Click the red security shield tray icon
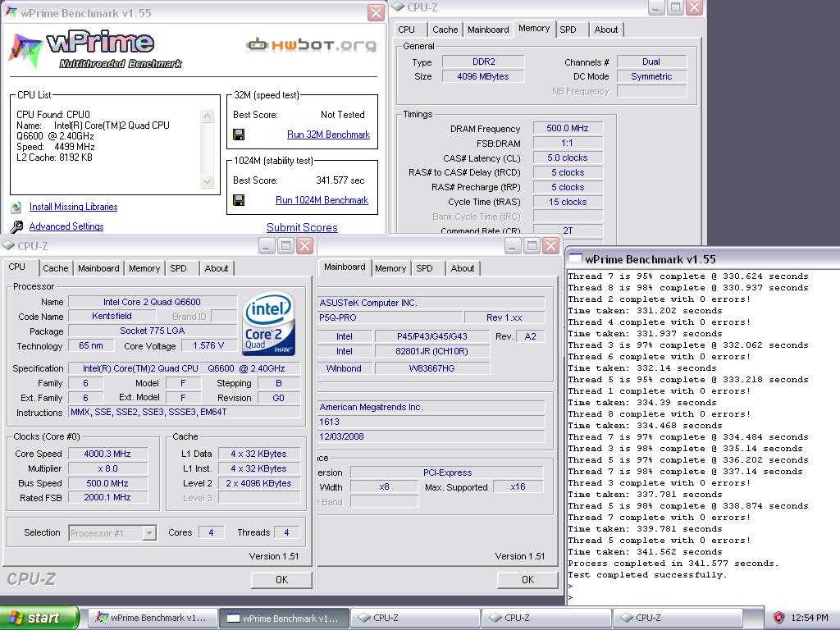This screenshot has width=840, height=630. (779, 618)
